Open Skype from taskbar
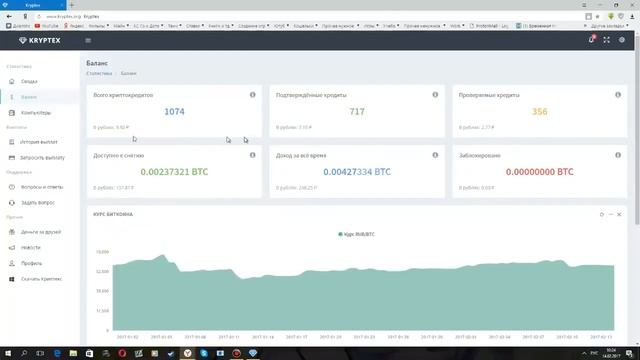Viewport: 640px width, 360px height. click(204, 353)
